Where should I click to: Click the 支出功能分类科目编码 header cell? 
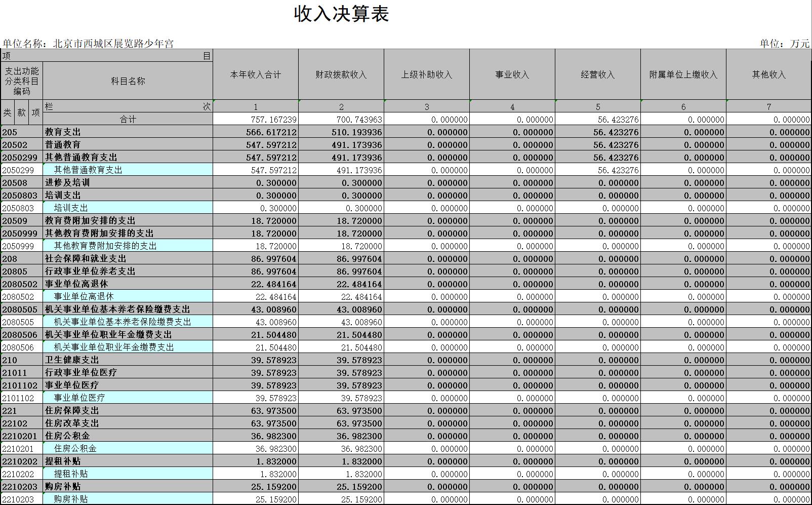tap(22, 81)
